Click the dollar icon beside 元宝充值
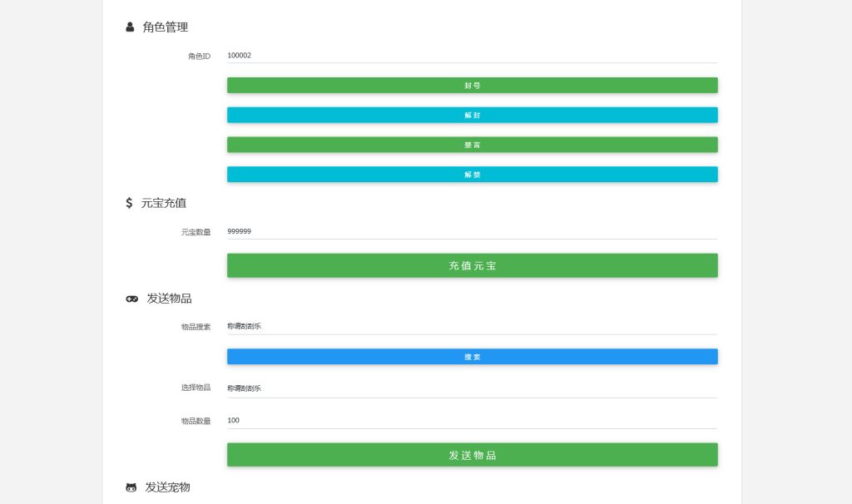The height and width of the screenshot is (504, 852). click(129, 202)
